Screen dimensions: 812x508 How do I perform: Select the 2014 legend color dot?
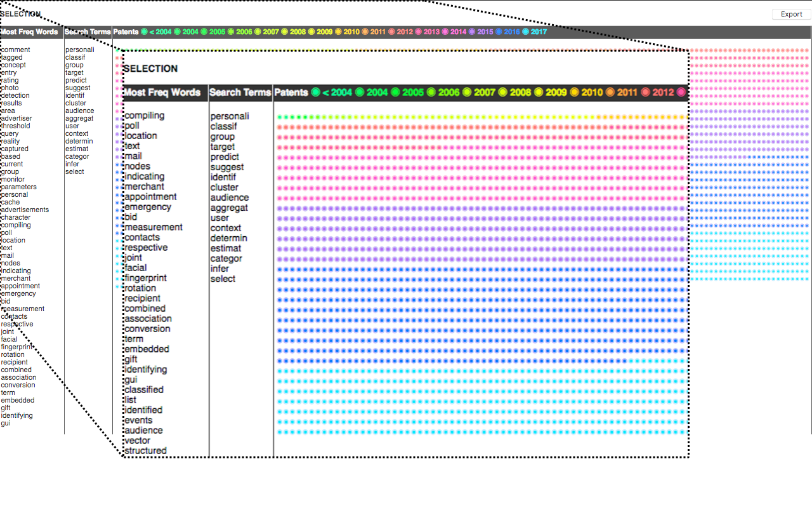(445, 32)
